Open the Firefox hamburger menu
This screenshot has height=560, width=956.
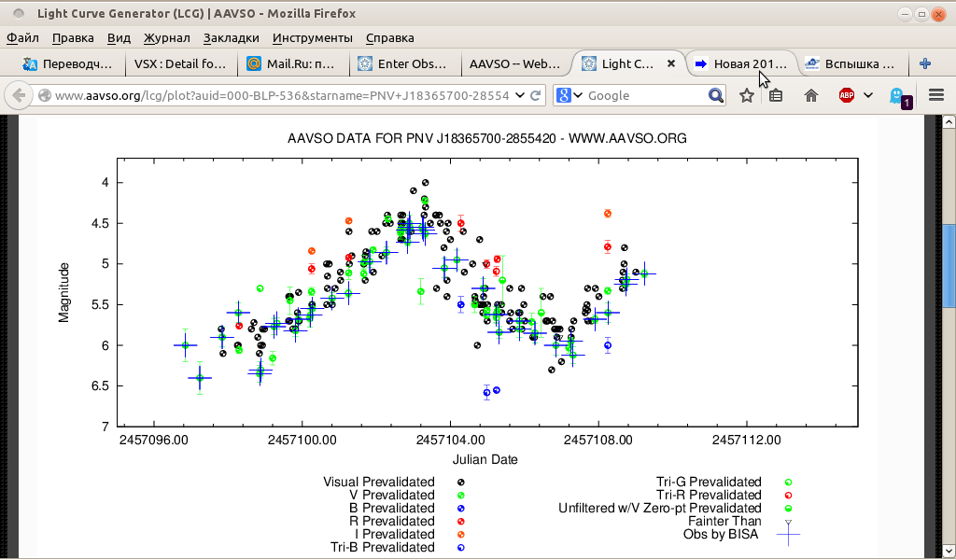(935, 95)
